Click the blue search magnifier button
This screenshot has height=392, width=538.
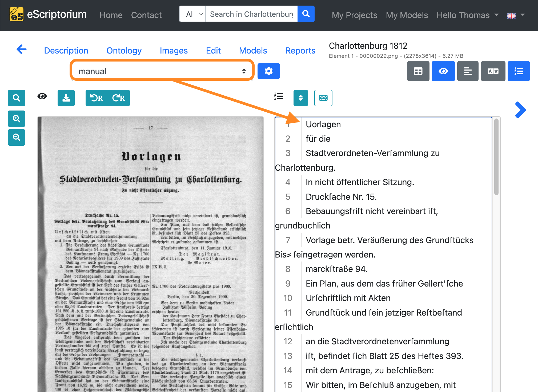pyautogui.click(x=306, y=14)
